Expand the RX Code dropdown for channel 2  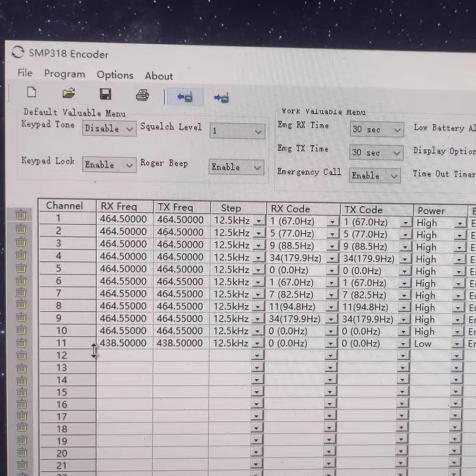[332, 234]
